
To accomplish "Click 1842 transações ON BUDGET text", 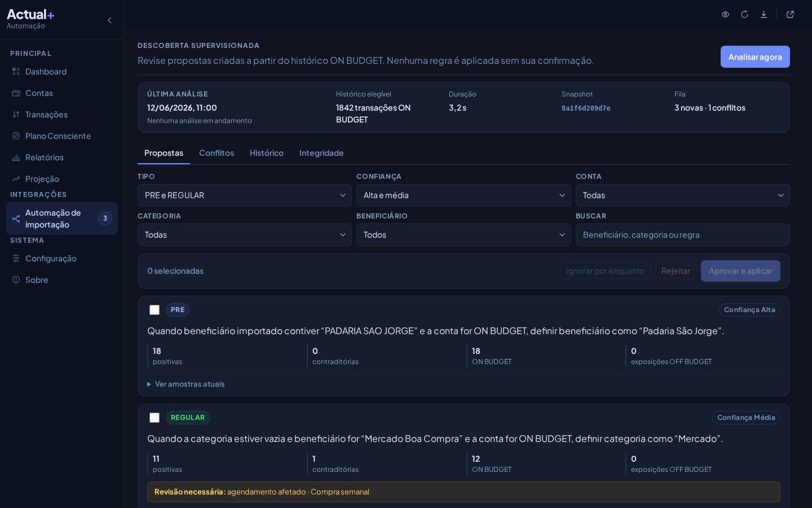I will pyautogui.click(x=373, y=113).
